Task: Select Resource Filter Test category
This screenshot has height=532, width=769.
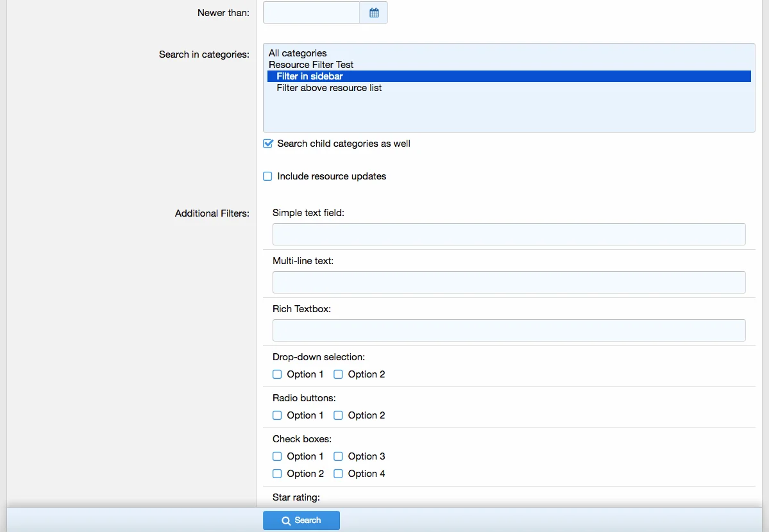Action: pyautogui.click(x=311, y=65)
